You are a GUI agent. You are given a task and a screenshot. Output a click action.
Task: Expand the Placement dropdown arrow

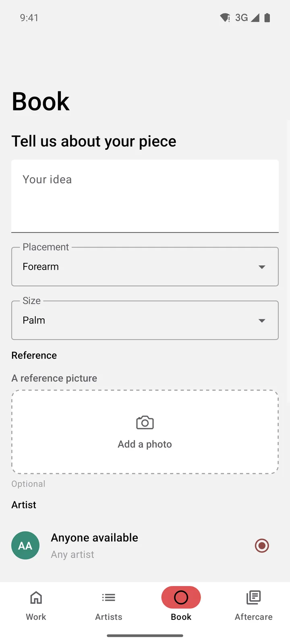262,267
